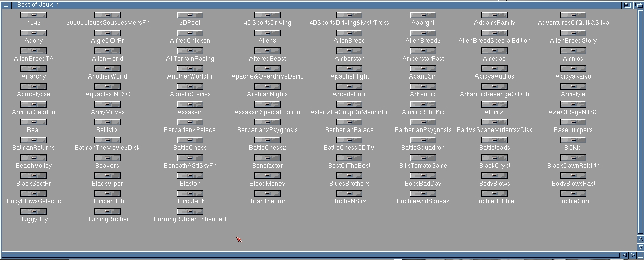The image size is (644, 260).
Task: Select the Amegas drawer icon
Action: coord(494,51)
